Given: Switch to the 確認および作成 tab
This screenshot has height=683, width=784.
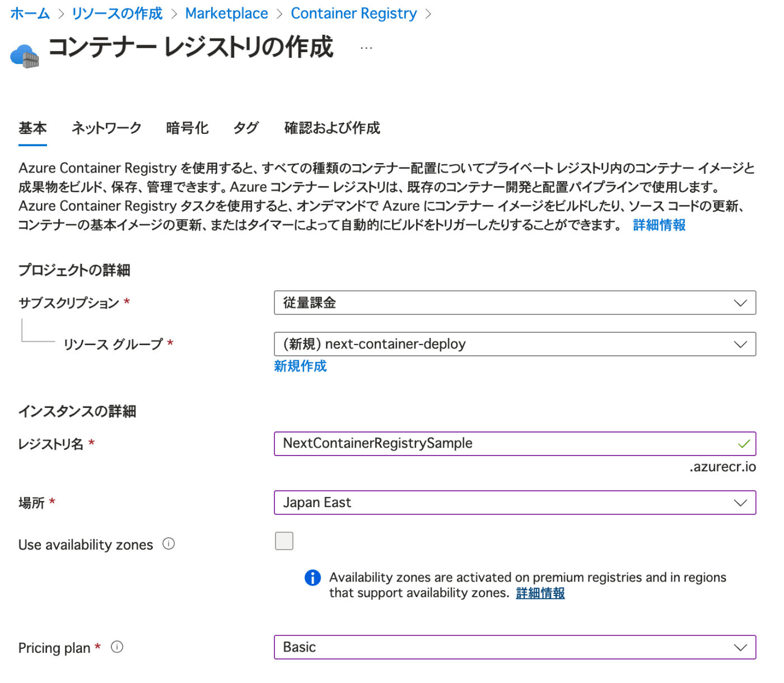Looking at the screenshot, I should click(332, 128).
